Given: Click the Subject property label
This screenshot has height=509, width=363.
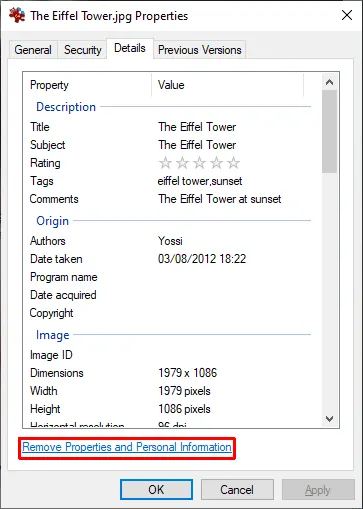Looking at the screenshot, I should [48, 145].
